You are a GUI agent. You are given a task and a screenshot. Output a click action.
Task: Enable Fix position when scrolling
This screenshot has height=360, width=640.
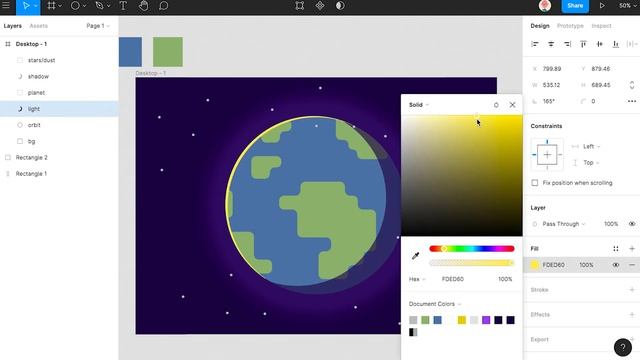[535, 183]
